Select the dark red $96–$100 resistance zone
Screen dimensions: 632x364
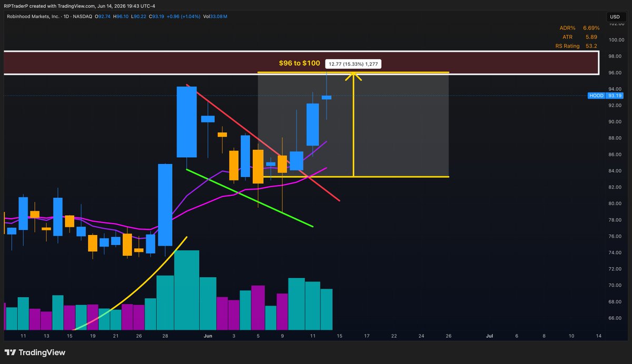[301, 63]
